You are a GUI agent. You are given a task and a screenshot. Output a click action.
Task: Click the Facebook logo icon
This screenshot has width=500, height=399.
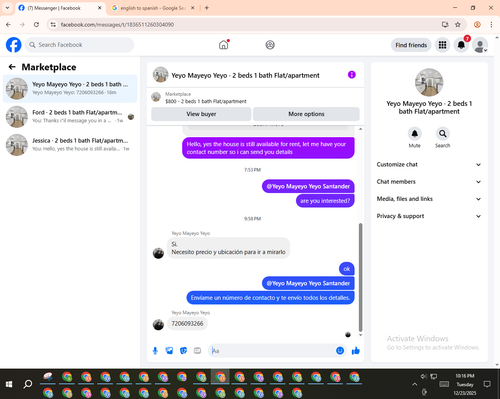tap(14, 45)
